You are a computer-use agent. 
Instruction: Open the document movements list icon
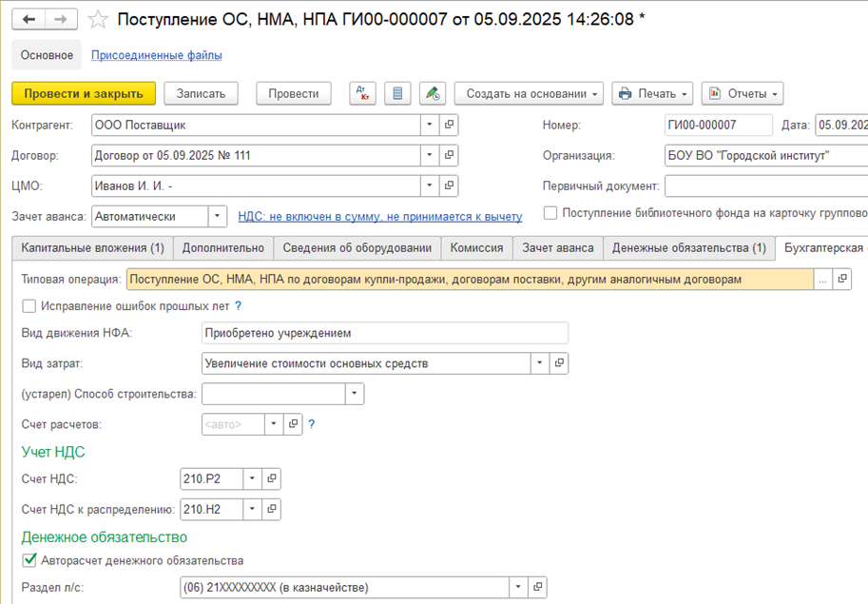[397, 93]
